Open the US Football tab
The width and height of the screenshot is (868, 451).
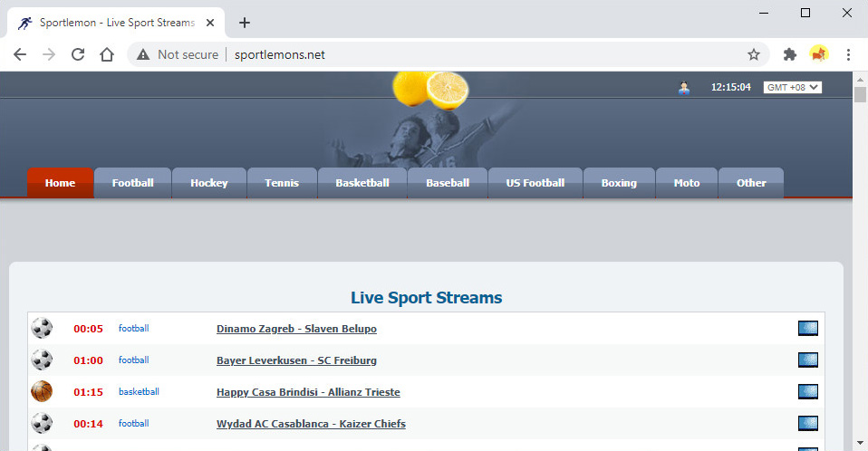tap(535, 183)
